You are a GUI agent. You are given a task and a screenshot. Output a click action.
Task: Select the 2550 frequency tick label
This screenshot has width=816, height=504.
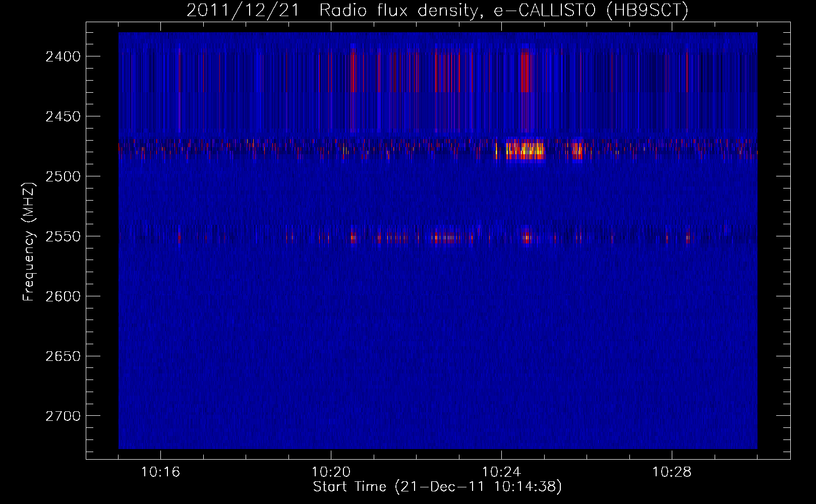coord(63,236)
